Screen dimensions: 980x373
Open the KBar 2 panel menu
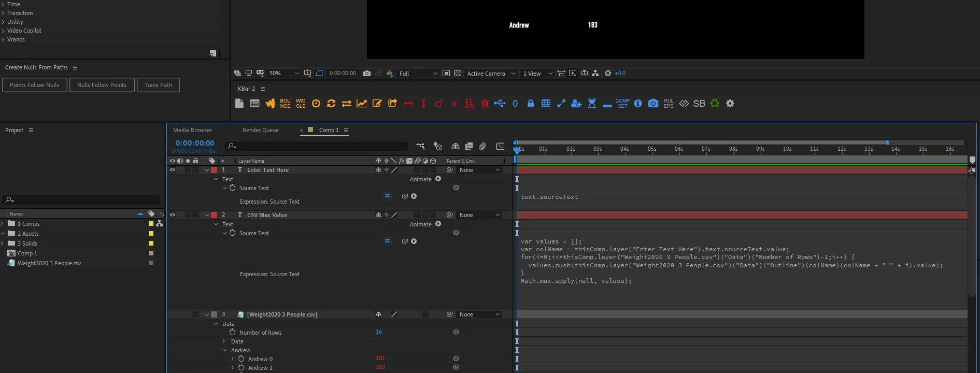click(263, 89)
